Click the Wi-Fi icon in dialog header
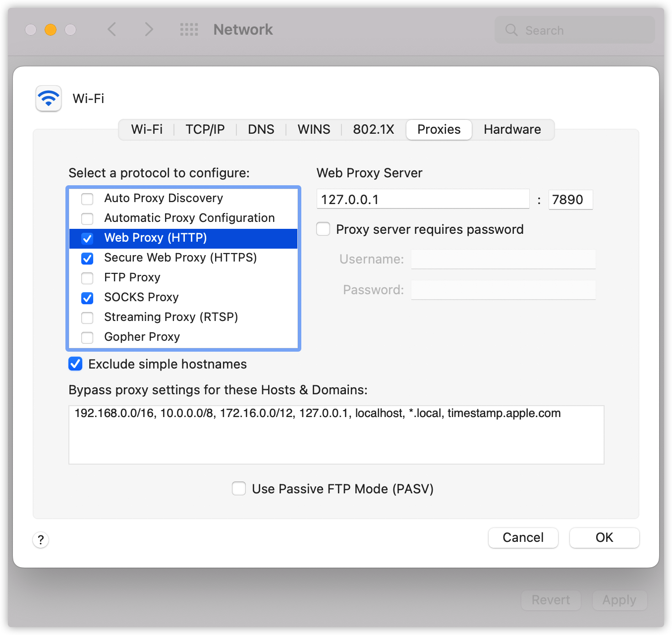 click(x=49, y=99)
